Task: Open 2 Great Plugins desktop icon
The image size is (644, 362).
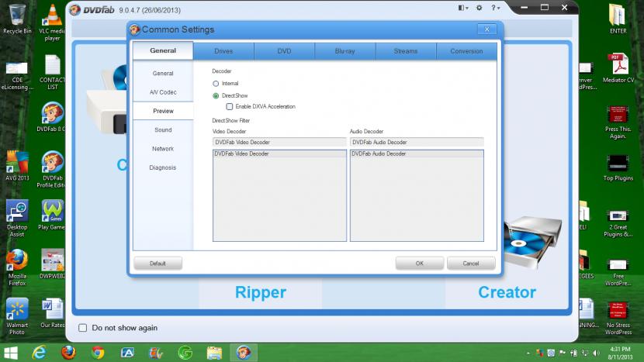Action: [x=618, y=223]
